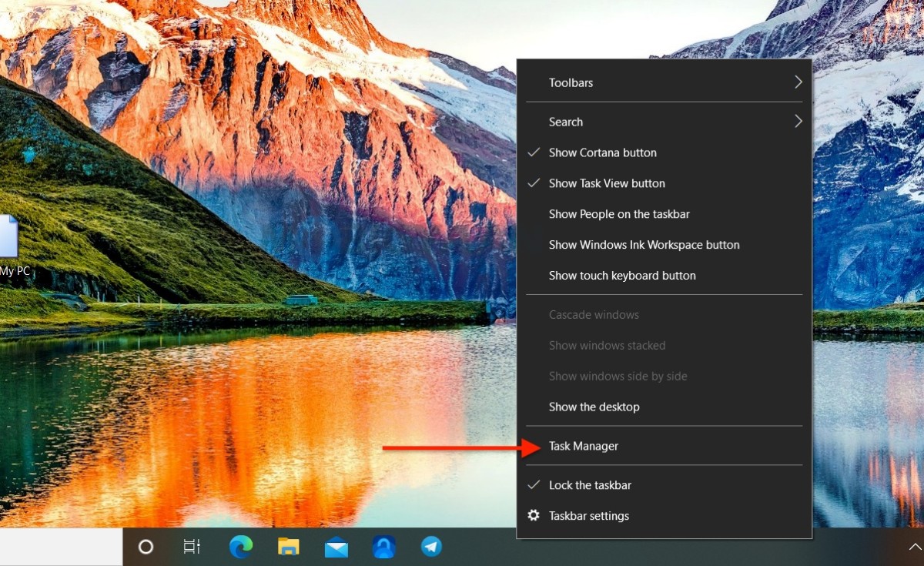
Task: Enable Show People on the taskbar
Action: 618,214
